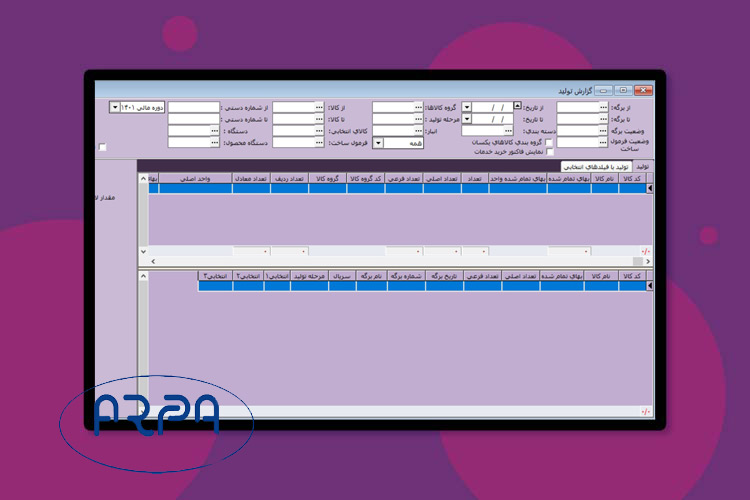Click the lookup ellipsis in the از برگه field
The width and height of the screenshot is (750, 500).
pyautogui.click(x=601, y=107)
